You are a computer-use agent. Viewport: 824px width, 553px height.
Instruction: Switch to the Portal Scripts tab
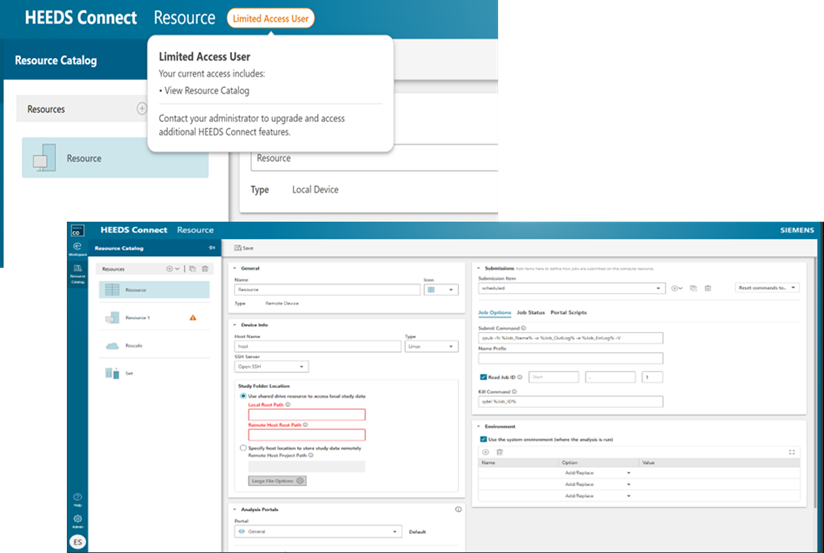tap(569, 312)
